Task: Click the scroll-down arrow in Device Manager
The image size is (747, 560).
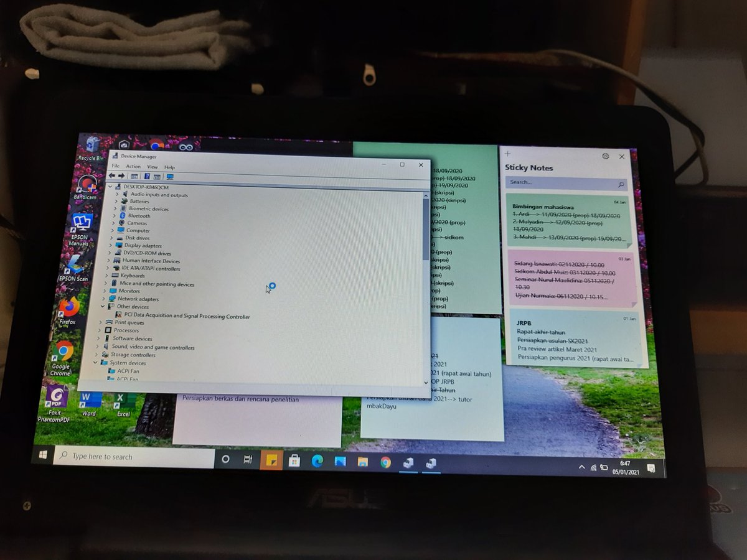Action: tap(426, 381)
